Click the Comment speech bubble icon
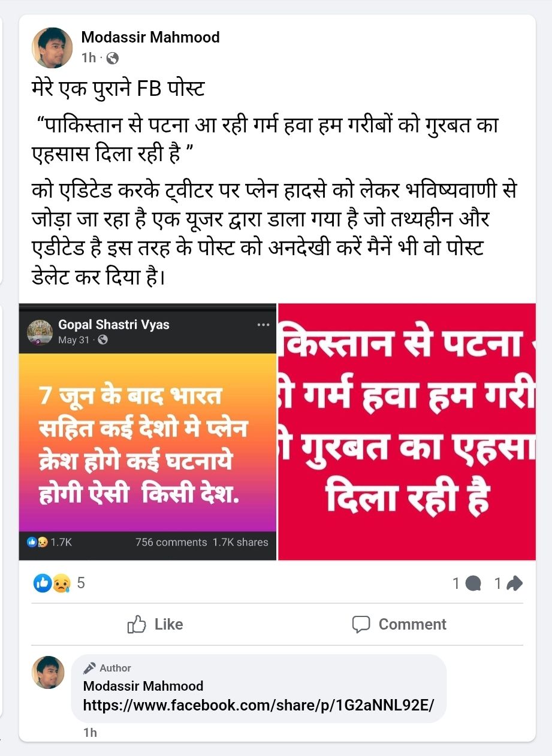The width and height of the screenshot is (552, 756). pos(361,624)
